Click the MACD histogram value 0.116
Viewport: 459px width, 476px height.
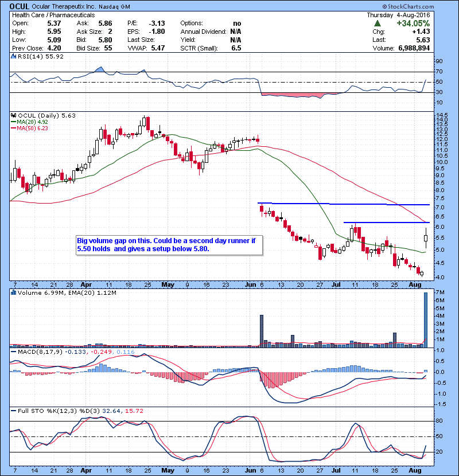click(125, 352)
